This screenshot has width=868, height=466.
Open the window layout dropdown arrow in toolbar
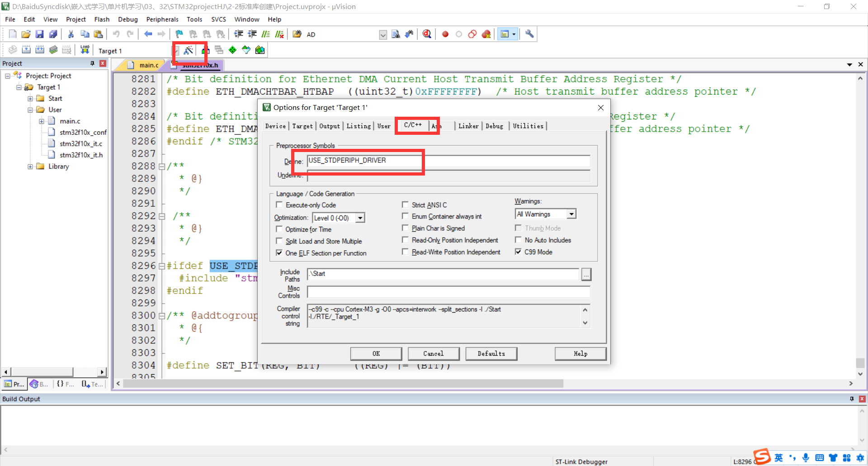(x=514, y=34)
